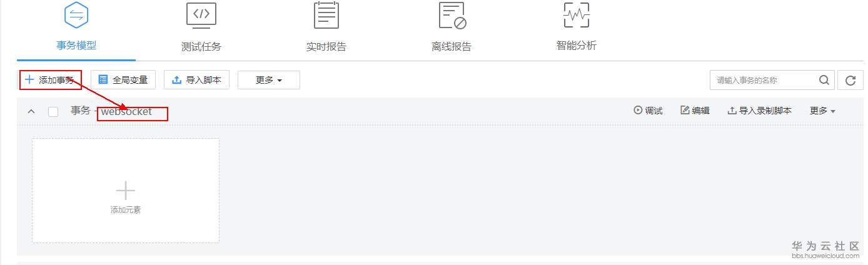Open the 更多 dropdown in transaction row

(x=822, y=111)
